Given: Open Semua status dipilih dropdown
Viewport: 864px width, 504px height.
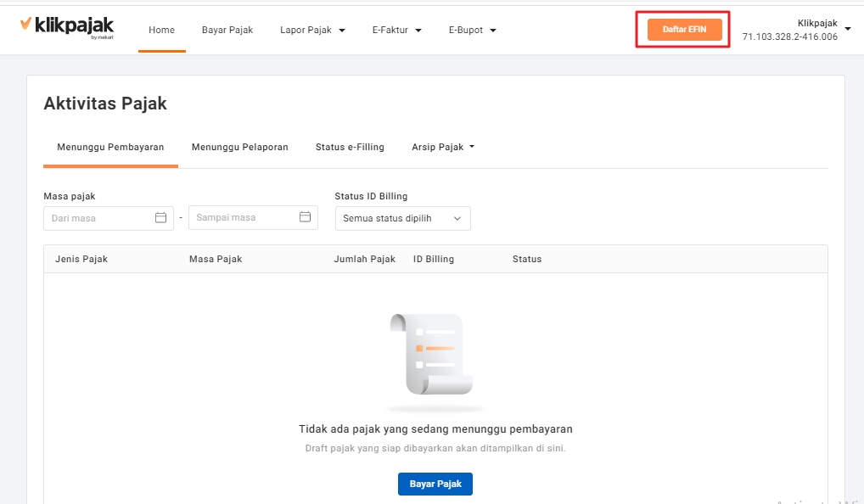Looking at the screenshot, I should tap(403, 218).
